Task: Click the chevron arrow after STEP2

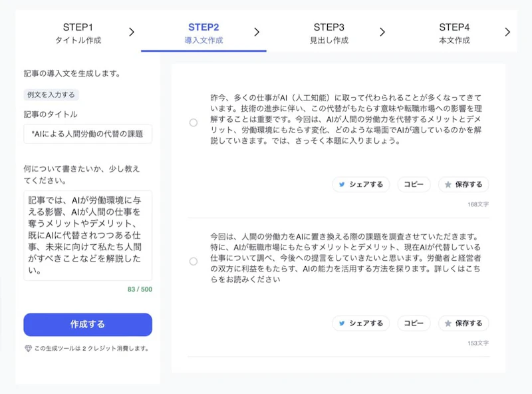Action: click(257, 32)
